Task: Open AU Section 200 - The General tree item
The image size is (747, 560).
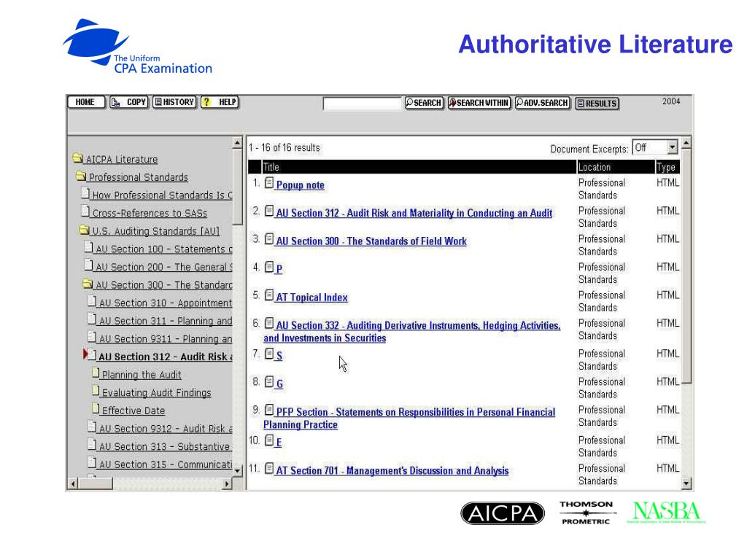Action: coord(164,267)
